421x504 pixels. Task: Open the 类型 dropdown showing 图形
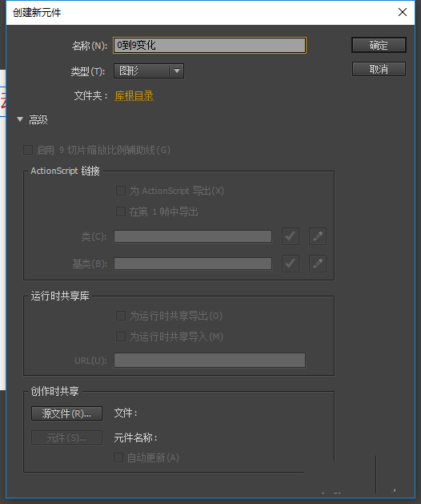pos(149,71)
